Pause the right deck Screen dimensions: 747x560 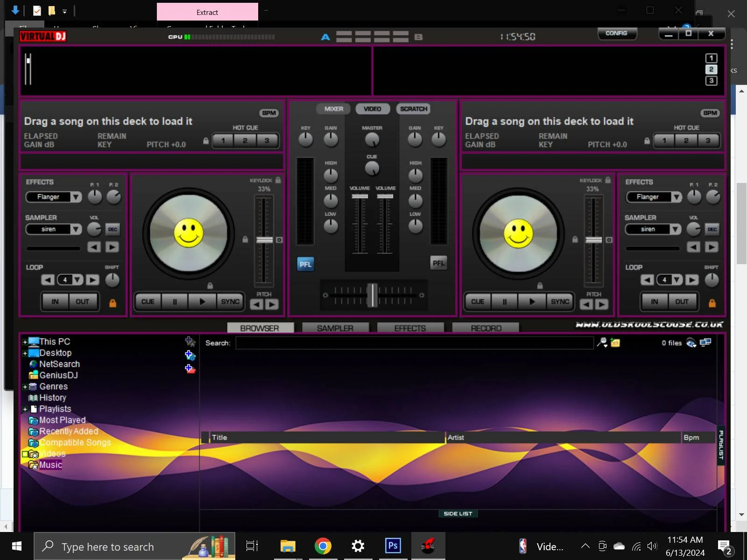[x=505, y=301]
